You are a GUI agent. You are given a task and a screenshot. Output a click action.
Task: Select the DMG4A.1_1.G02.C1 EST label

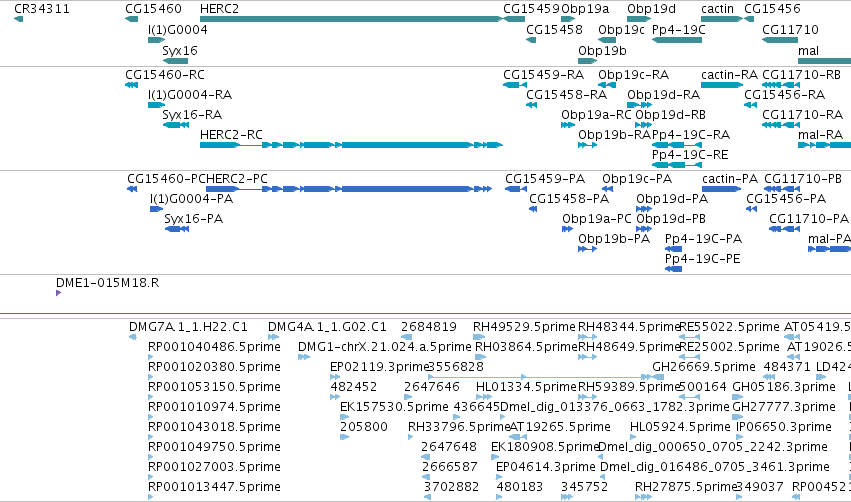(x=327, y=327)
